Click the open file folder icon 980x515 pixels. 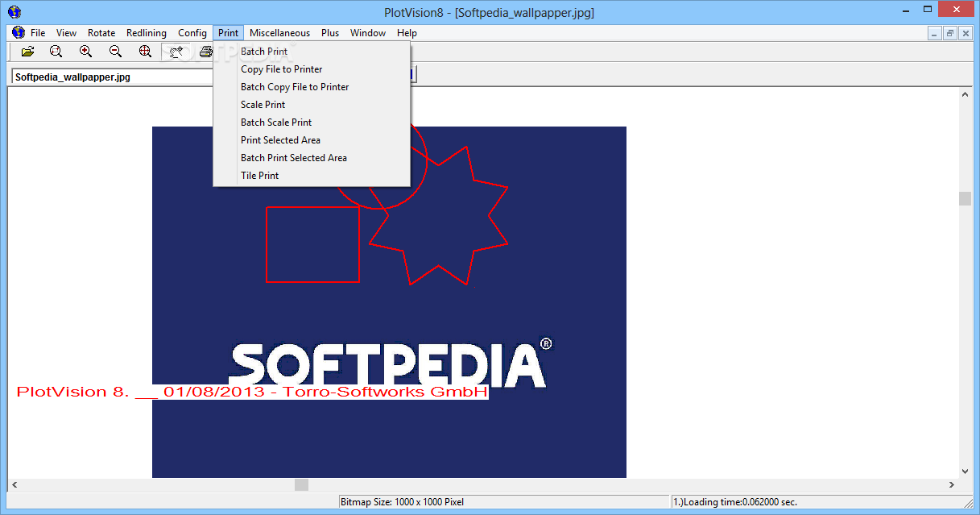click(27, 52)
